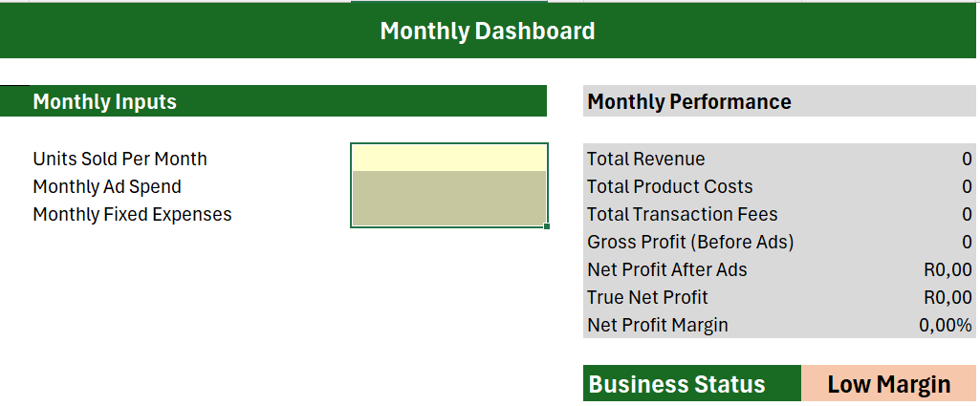Select the Monthly Fixed Expenses input cell
This screenshot has width=980, height=406.
click(x=448, y=213)
